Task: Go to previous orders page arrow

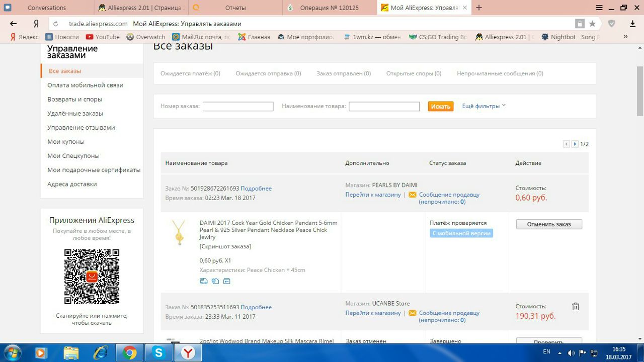Action: [x=567, y=144]
